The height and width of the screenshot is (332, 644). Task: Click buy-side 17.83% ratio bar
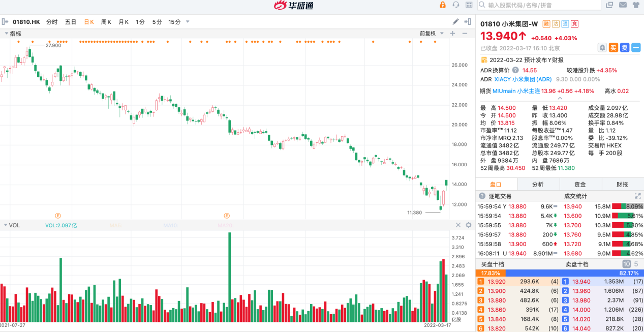tap(490, 273)
